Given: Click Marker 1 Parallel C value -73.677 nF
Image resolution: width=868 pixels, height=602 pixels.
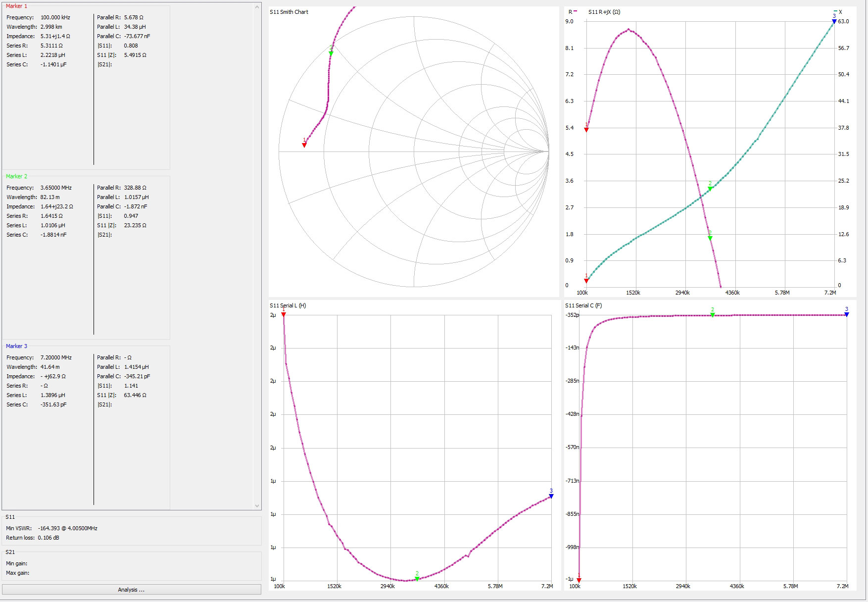Looking at the screenshot, I should coord(137,36).
